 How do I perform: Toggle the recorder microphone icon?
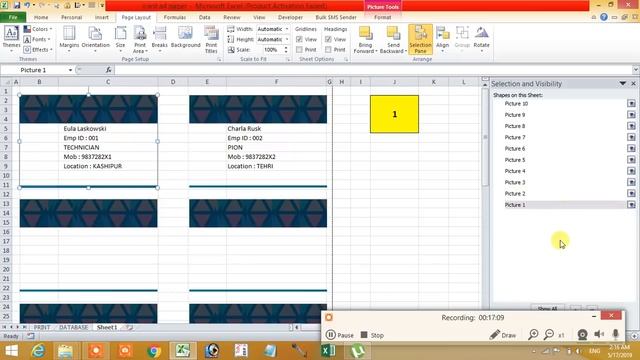[x=616, y=335]
